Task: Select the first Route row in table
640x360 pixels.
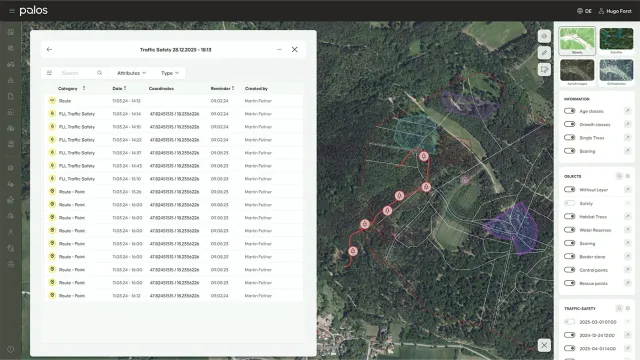Action: point(173,101)
